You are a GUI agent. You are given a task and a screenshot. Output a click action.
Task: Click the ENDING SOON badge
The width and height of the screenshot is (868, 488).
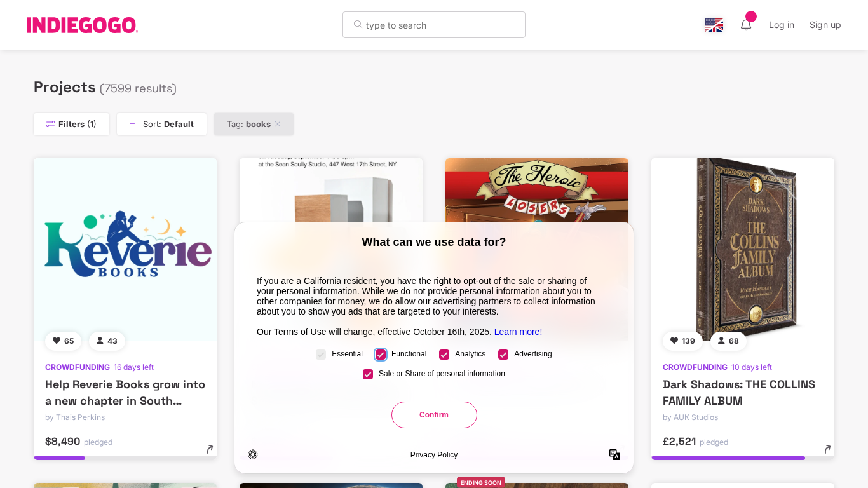481,483
